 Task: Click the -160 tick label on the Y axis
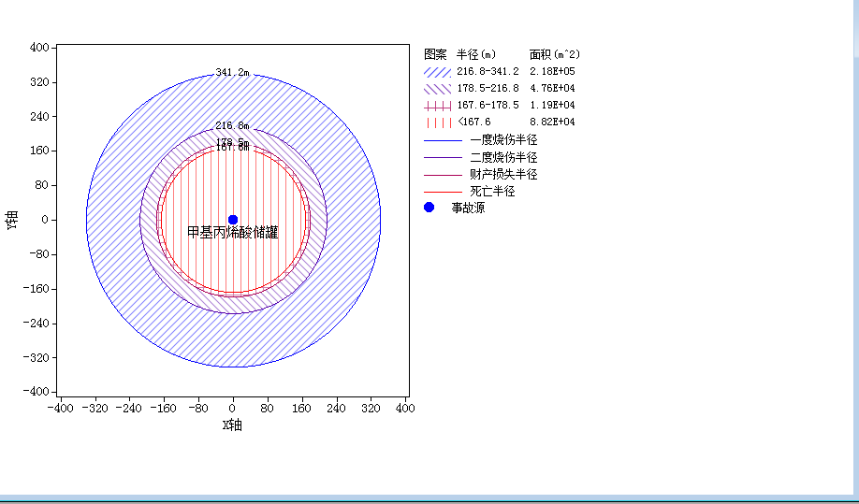[37, 289]
